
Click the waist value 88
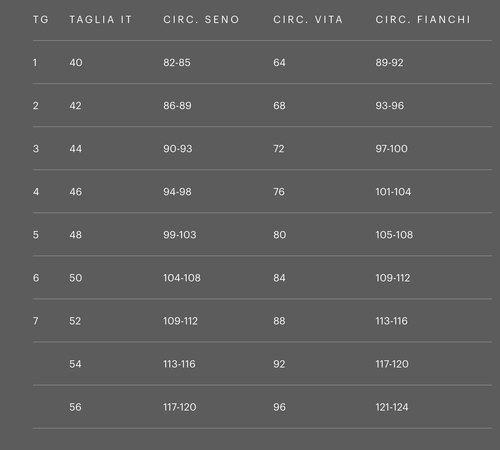pyautogui.click(x=279, y=321)
